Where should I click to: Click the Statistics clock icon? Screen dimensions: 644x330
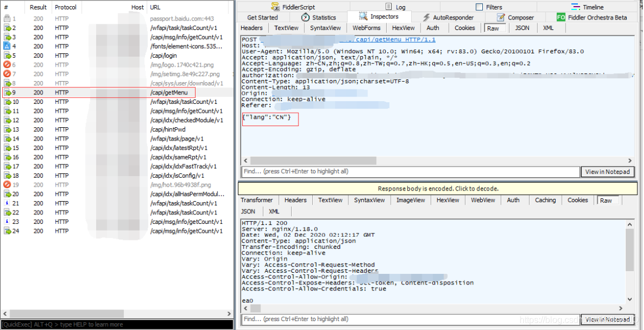tap(305, 17)
